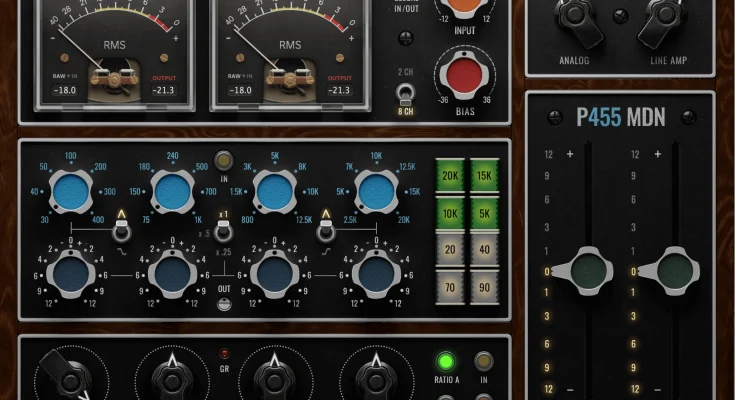The image size is (735, 400).
Task: Click the high-mid frequency knob marked 5K
Action: click(x=275, y=192)
